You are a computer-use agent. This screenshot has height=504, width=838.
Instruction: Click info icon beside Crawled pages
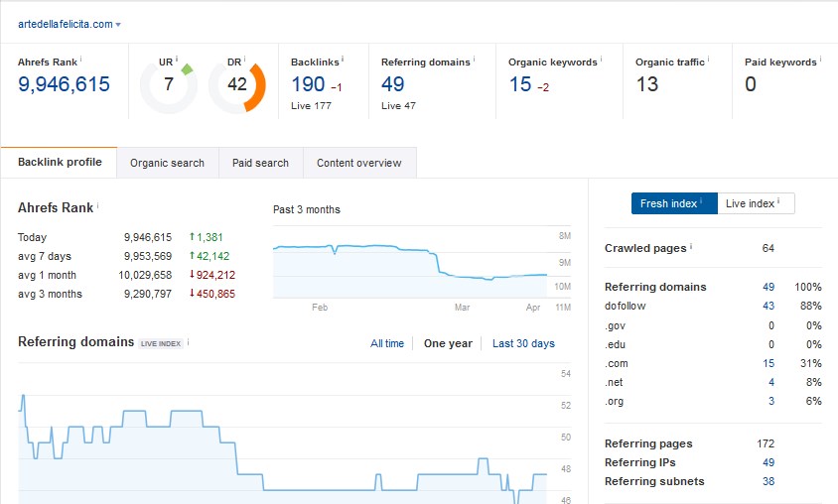click(691, 246)
